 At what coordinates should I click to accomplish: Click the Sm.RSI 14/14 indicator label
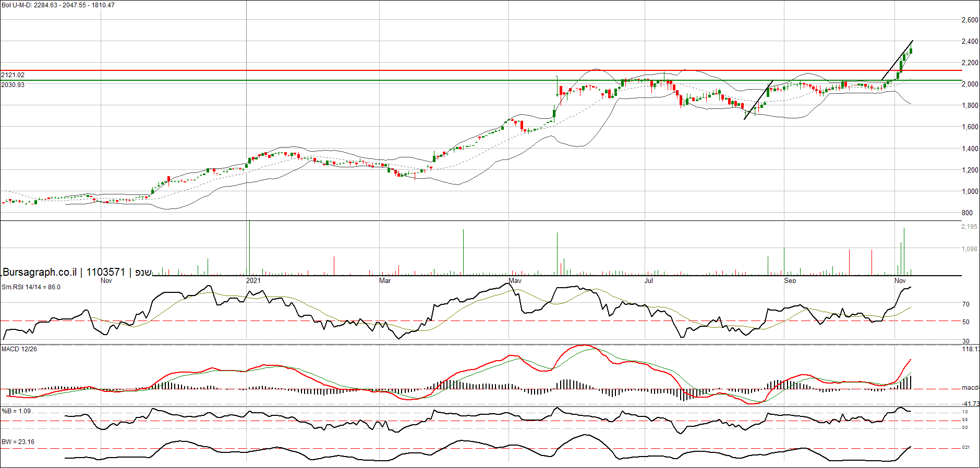[31, 287]
